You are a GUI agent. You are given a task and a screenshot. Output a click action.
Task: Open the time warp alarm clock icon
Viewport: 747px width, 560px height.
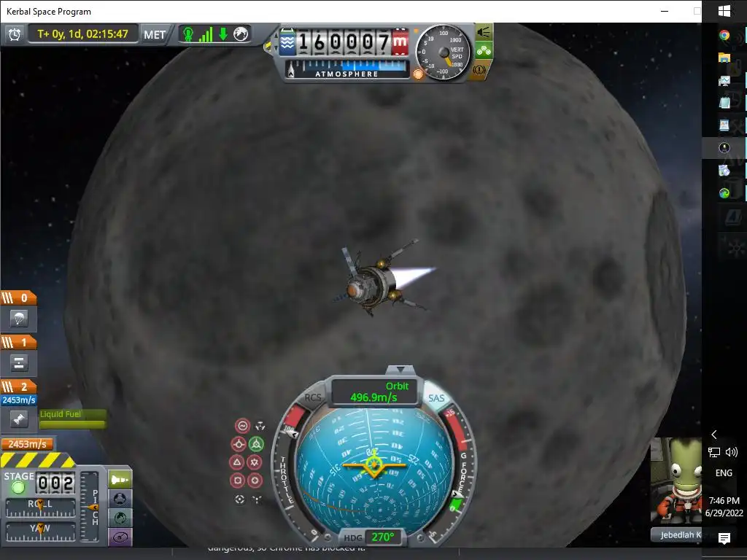15,34
